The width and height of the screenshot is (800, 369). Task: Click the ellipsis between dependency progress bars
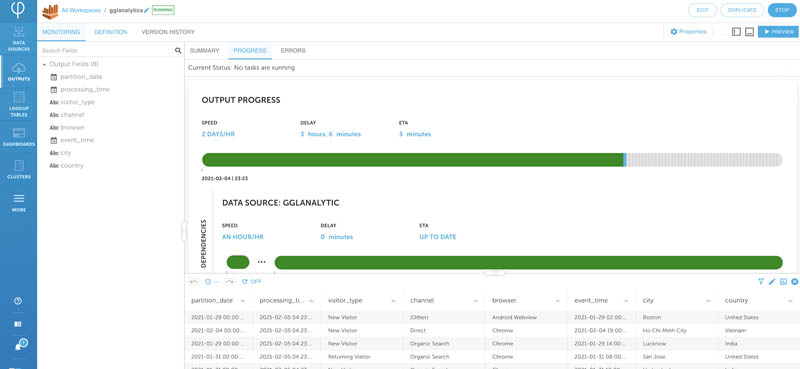click(x=262, y=262)
